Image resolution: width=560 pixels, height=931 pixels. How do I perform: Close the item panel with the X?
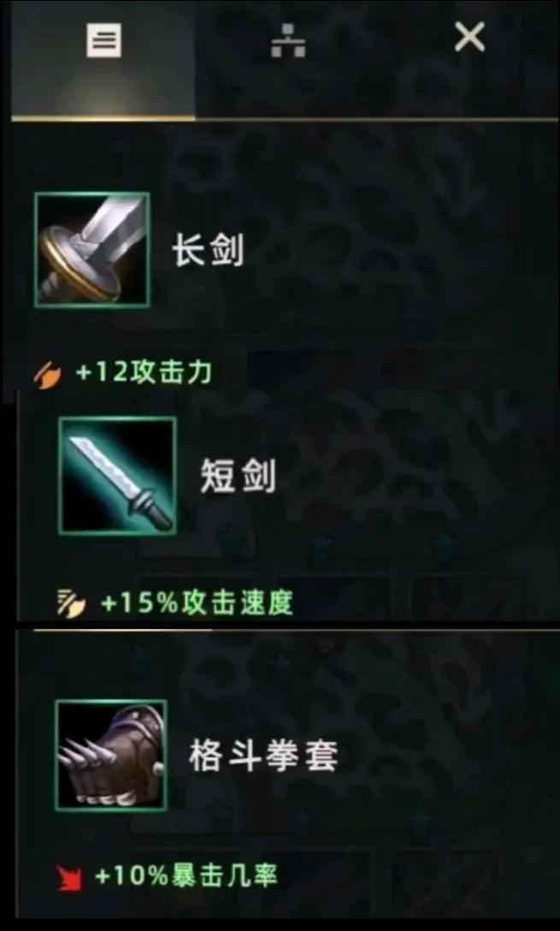(x=469, y=38)
